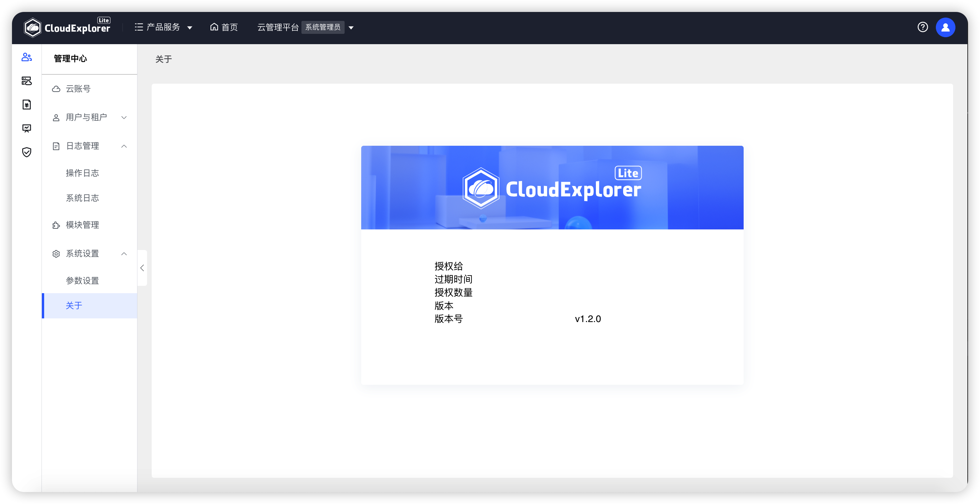Click the 关于 page heading
This screenshot has width=980, height=504.
[164, 59]
